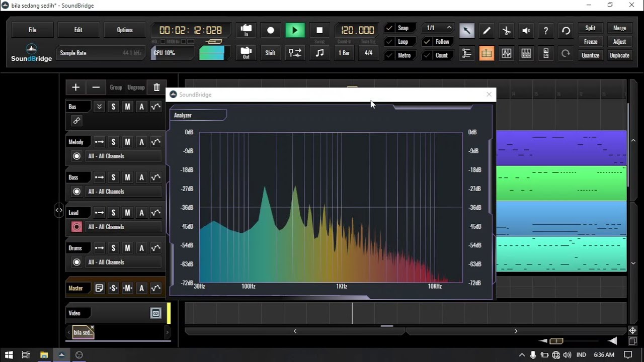The image size is (644, 362).
Task: Click the audio Out device icon
Action: [x=246, y=53]
